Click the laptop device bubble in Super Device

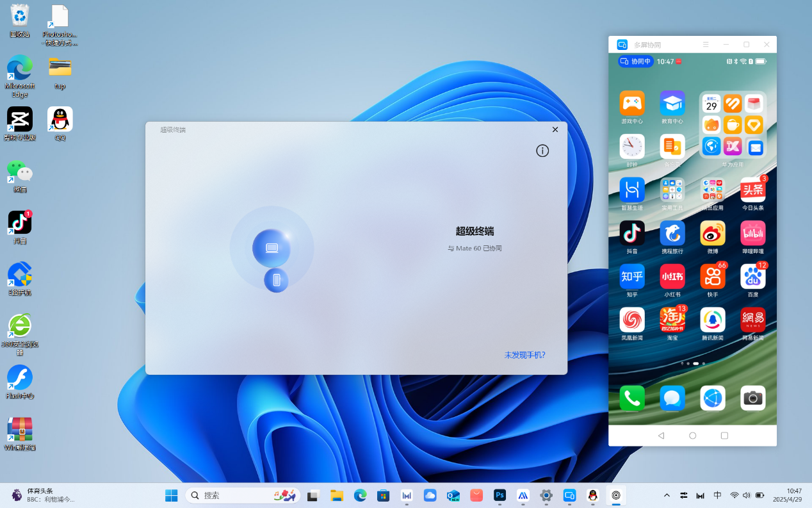click(272, 248)
